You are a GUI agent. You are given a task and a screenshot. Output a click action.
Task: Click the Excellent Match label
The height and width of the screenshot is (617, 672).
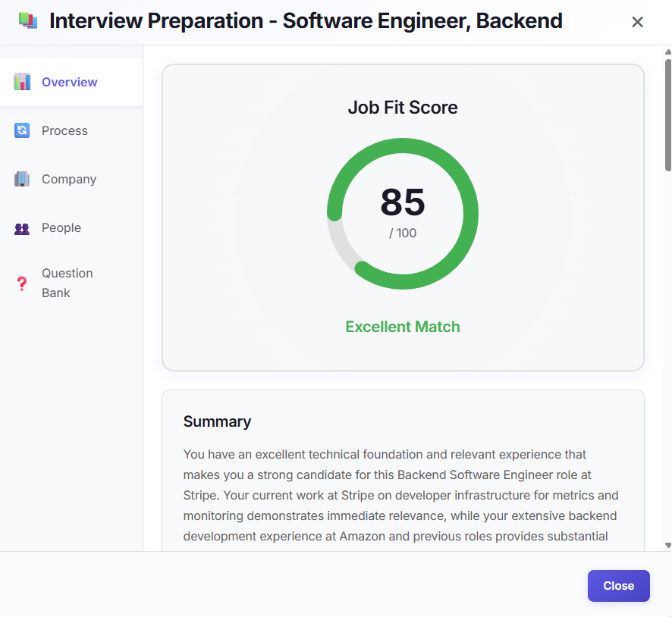tap(403, 326)
